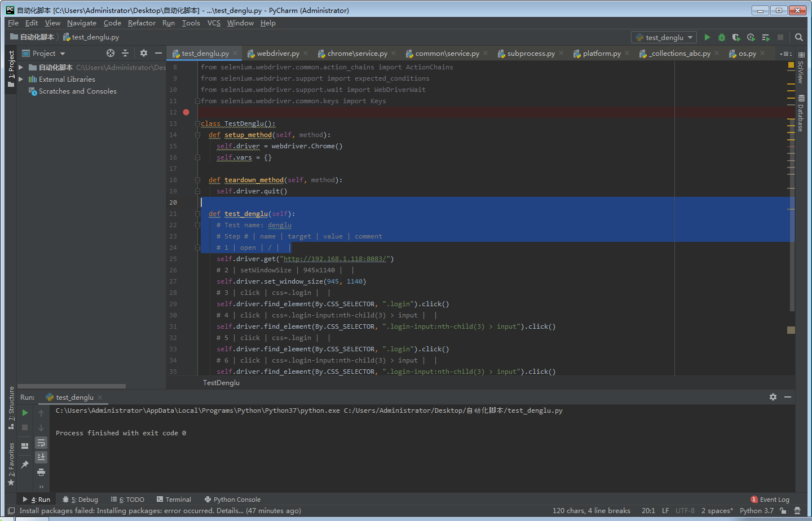Image resolution: width=812 pixels, height=521 pixels.
Task: Open Run panel settings gear
Action: [773, 397]
